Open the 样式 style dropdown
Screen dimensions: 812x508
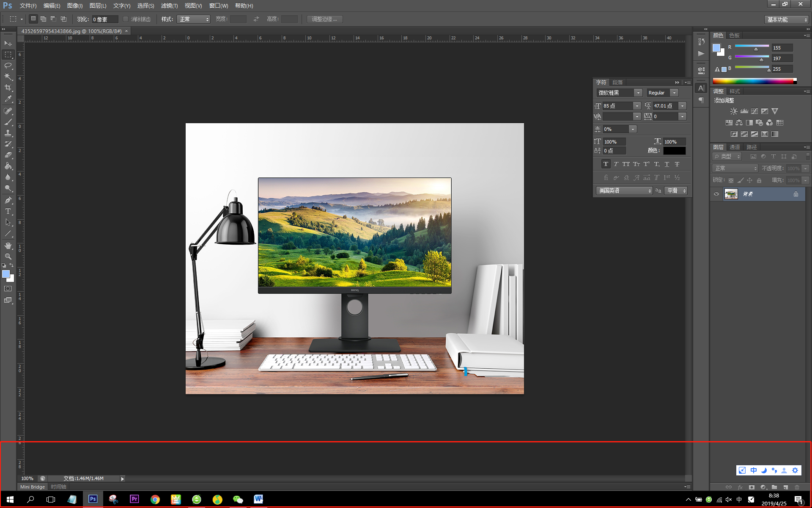point(194,19)
